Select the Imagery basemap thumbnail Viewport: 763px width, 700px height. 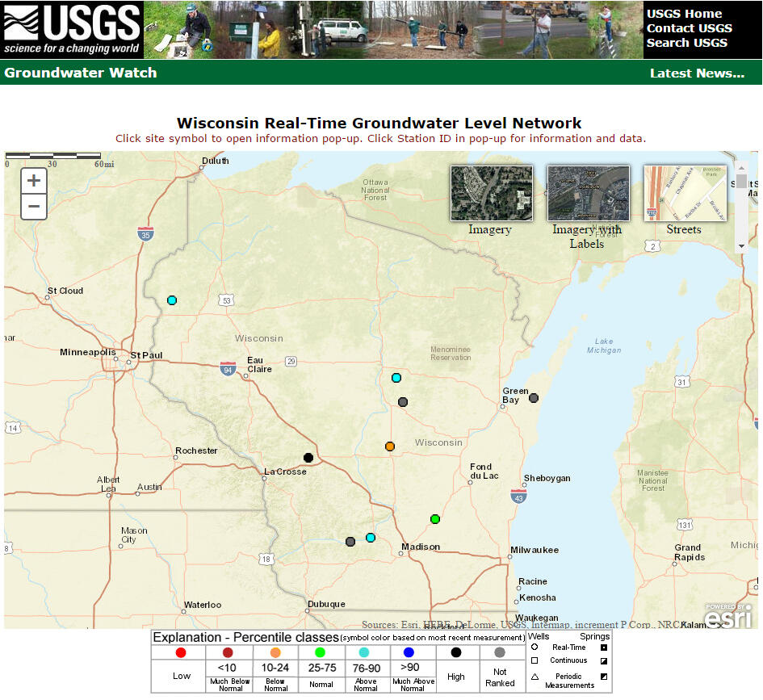(x=491, y=193)
